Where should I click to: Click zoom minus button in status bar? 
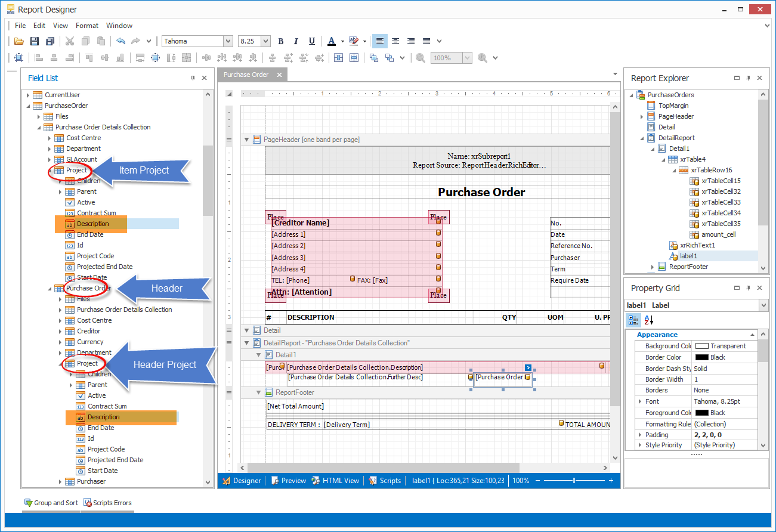pos(537,481)
